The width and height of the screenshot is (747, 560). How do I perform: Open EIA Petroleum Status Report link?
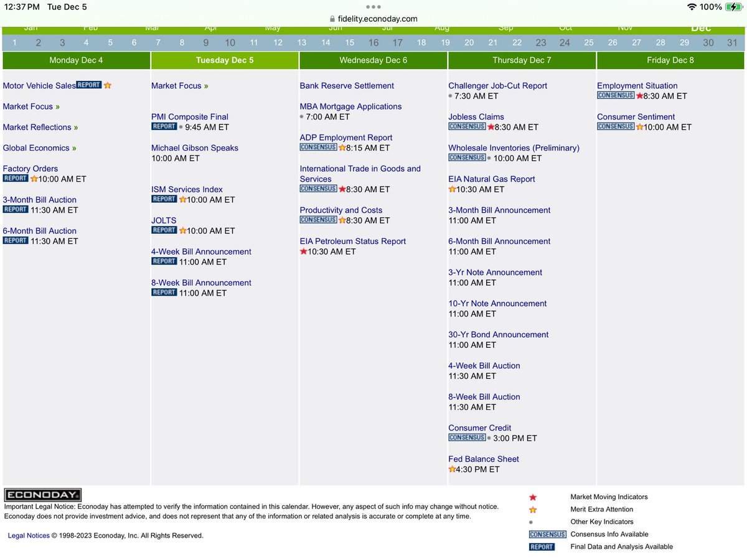pyautogui.click(x=353, y=241)
